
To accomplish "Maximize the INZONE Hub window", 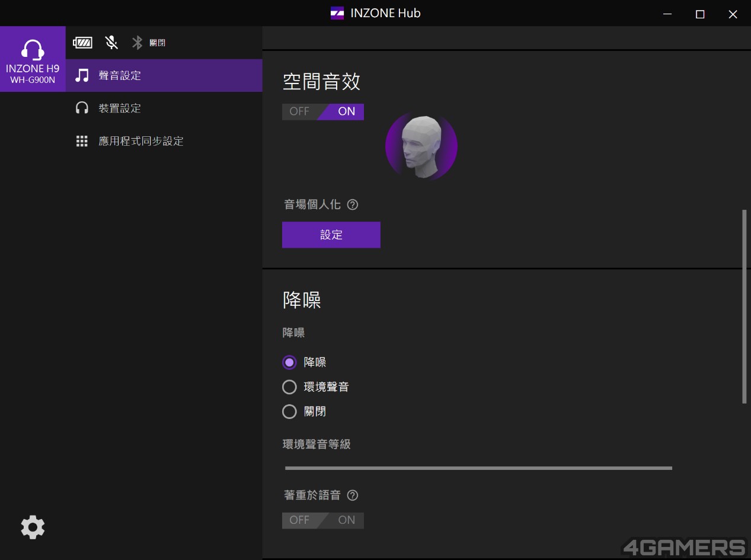I will pyautogui.click(x=700, y=14).
